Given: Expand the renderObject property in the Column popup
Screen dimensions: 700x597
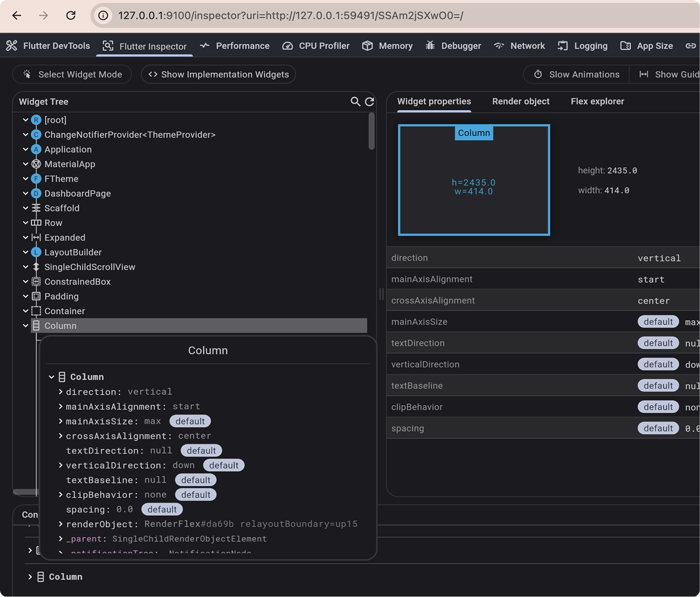Looking at the screenshot, I should click(x=61, y=524).
